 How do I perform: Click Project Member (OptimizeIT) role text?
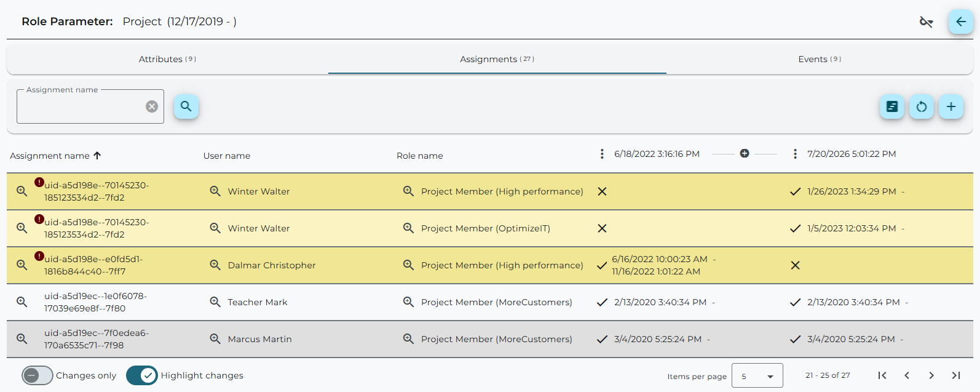pyautogui.click(x=486, y=228)
